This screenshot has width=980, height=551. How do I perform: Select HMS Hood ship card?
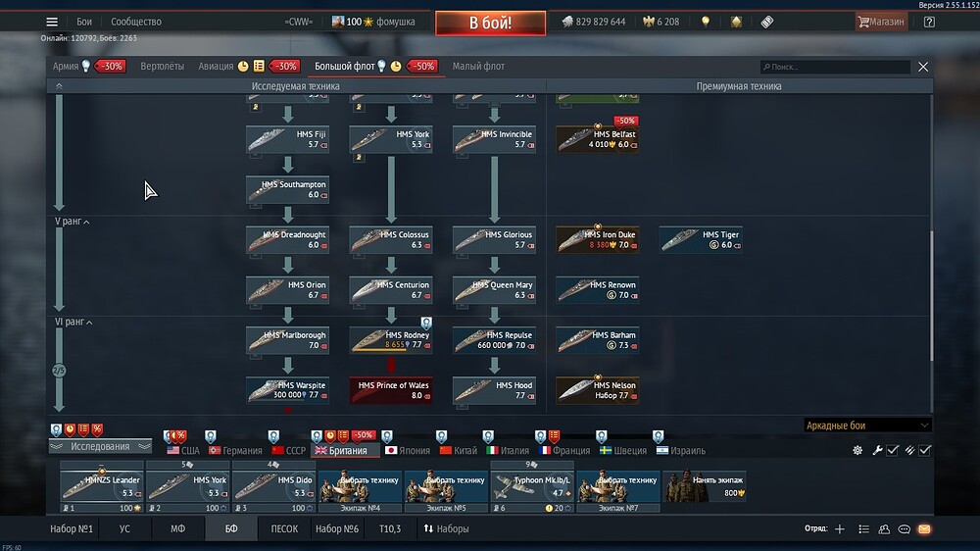point(494,391)
